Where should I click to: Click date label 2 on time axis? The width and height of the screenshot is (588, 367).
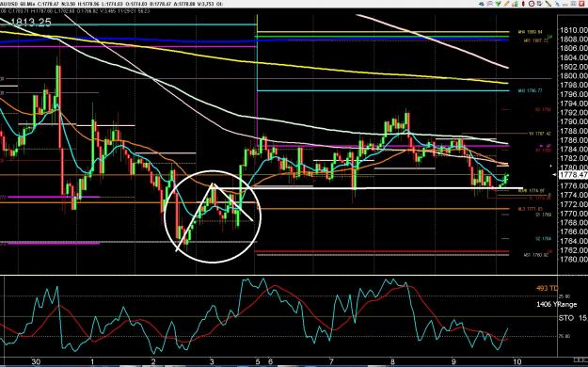point(153,361)
